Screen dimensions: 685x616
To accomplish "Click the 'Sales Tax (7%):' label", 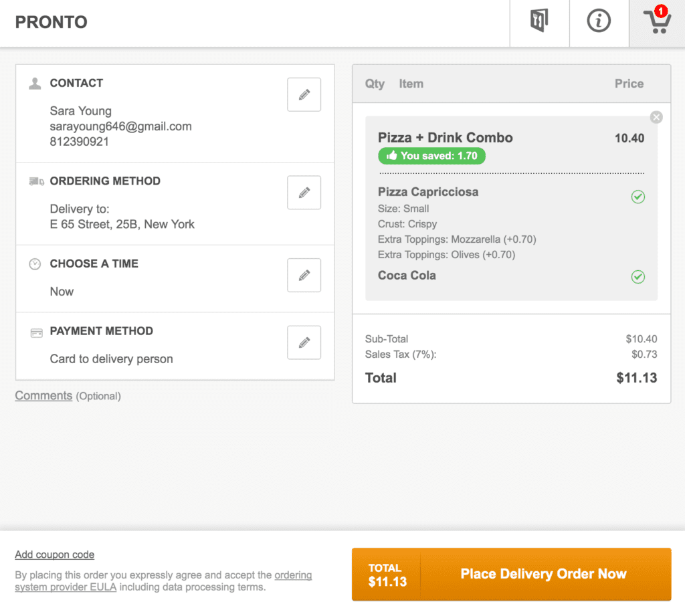I will [x=401, y=354].
